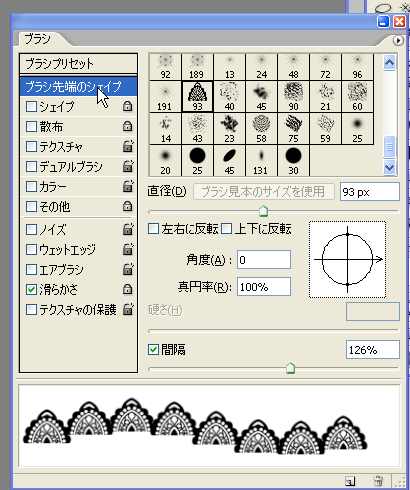The width and height of the screenshot is (410, 490).
Task: Enable the カラー checkbox
Action: click(x=31, y=187)
